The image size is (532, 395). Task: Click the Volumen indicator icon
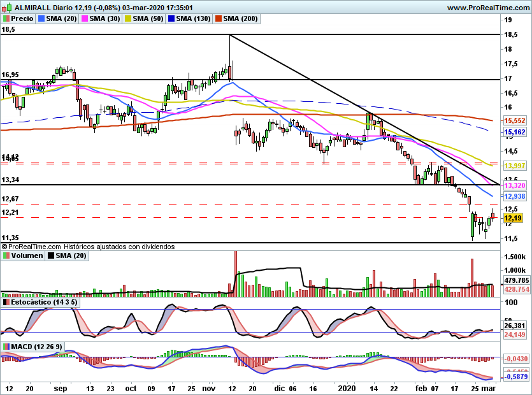[6, 255]
